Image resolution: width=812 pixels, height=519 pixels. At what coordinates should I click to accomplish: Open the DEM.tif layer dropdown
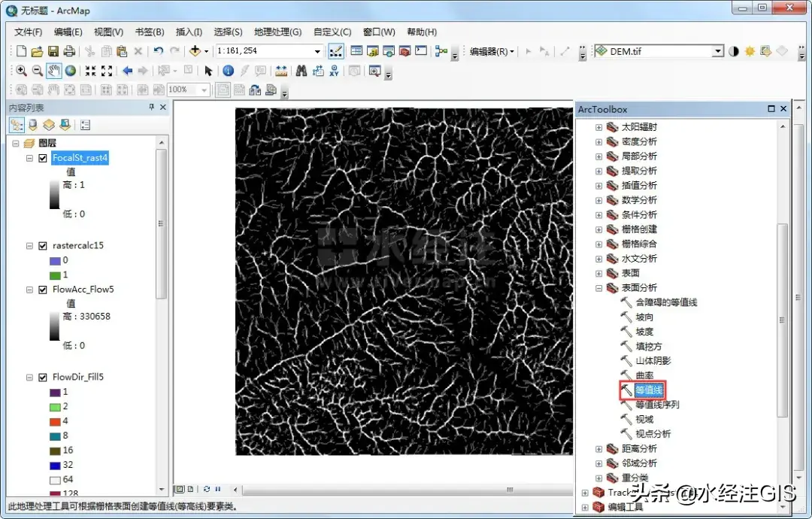coord(717,51)
